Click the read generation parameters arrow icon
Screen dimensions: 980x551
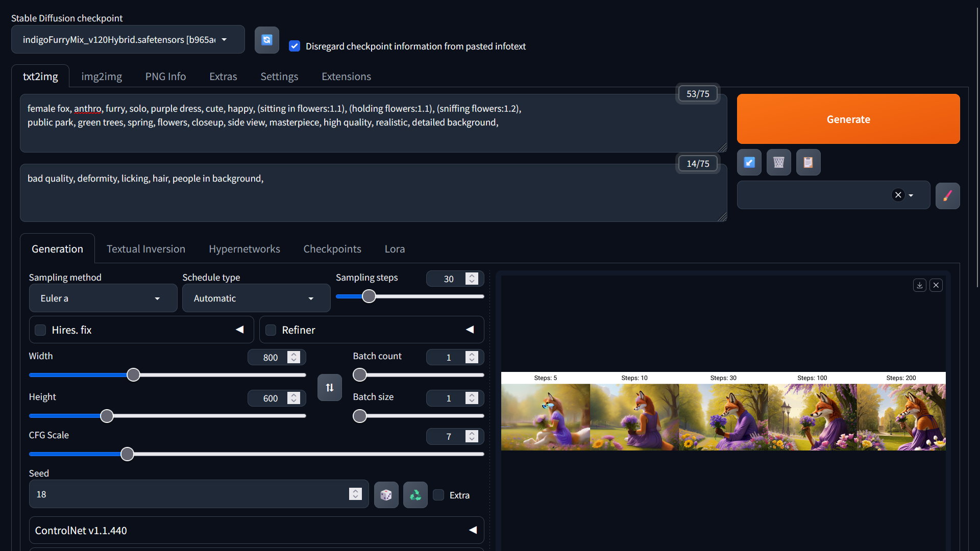tap(749, 162)
